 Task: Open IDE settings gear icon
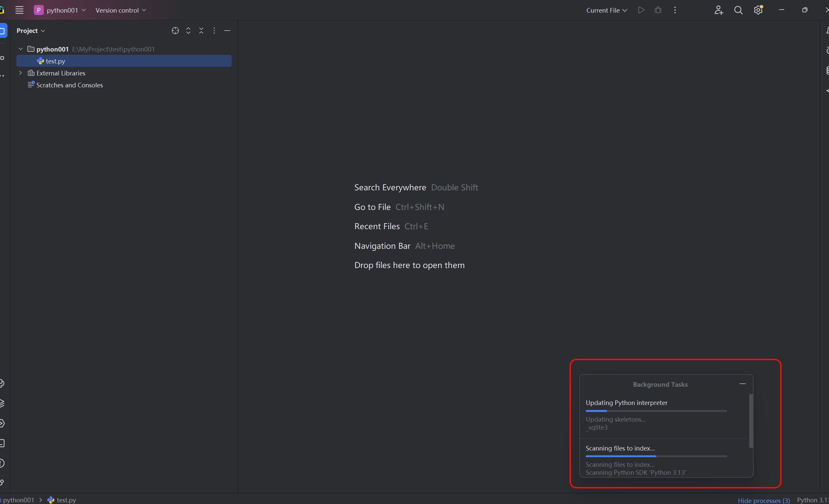click(x=758, y=10)
